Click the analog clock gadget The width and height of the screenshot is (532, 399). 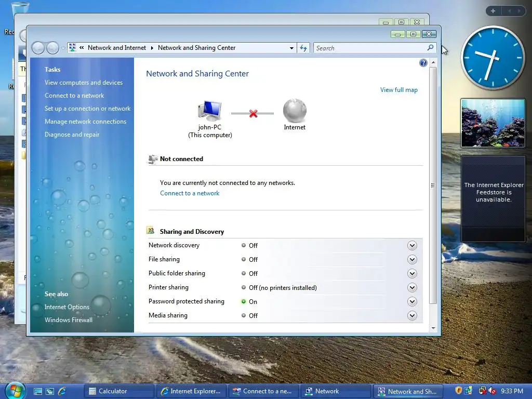[493, 58]
